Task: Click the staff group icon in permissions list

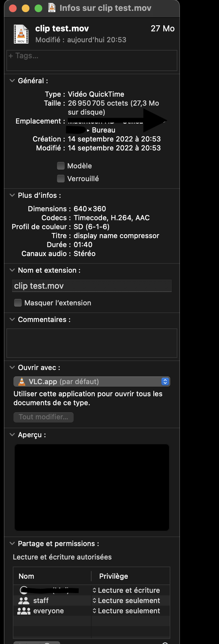Action: pyautogui.click(x=24, y=600)
